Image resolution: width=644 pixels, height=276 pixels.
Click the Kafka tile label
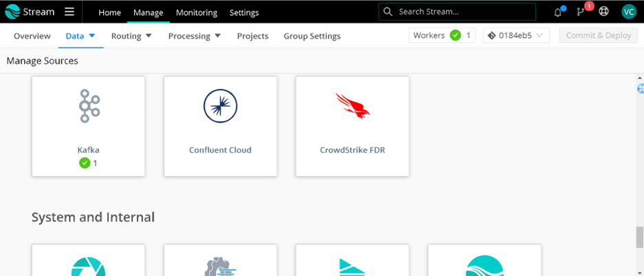(x=88, y=150)
